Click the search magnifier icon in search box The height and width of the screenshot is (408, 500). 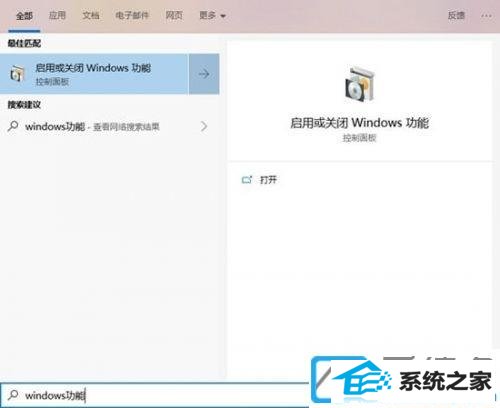(x=13, y=395)
